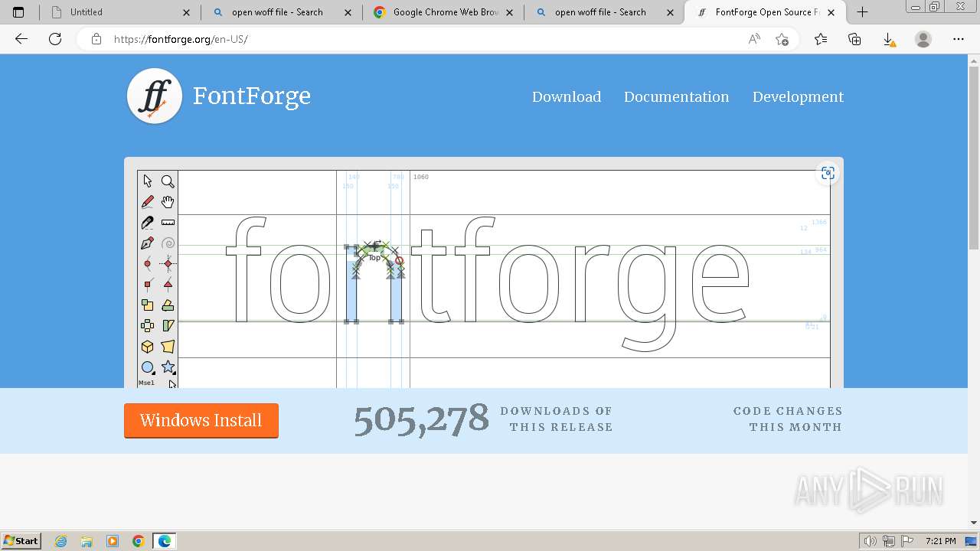Screen dimensions: 980x551
Task: Click the page vertical scrollbar thumb
Action: pyautogui.click(x=974, y=157)
